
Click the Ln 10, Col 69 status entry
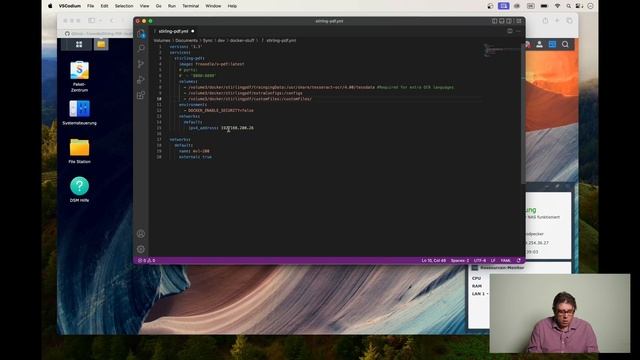click(x=433, y=260)
